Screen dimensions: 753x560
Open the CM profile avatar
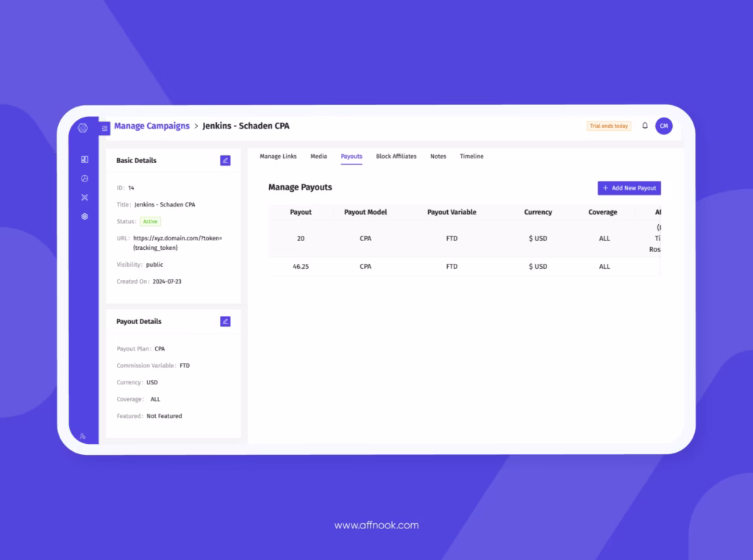664,126
